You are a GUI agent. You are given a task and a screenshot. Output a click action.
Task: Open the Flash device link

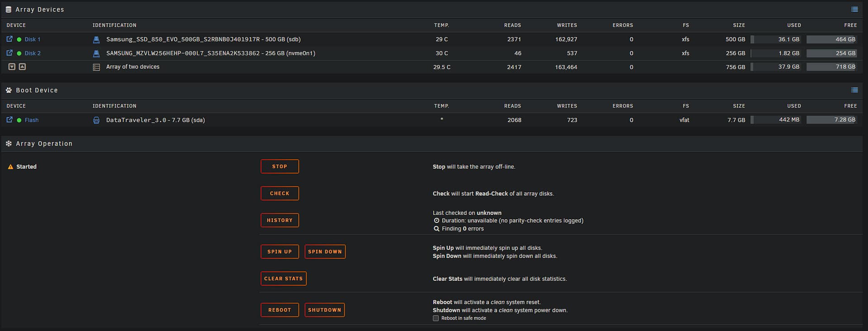click(32, 120)
